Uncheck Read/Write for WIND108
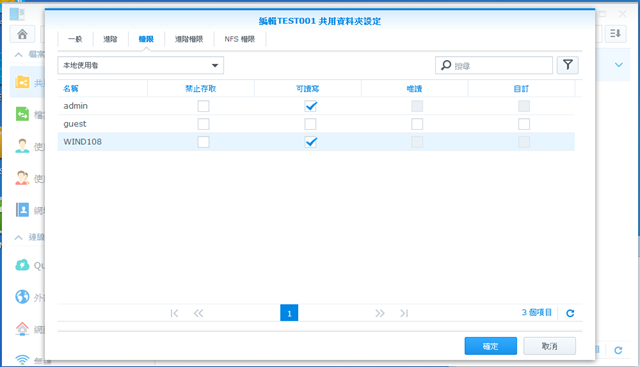640x367 pixels. (311, 142)
